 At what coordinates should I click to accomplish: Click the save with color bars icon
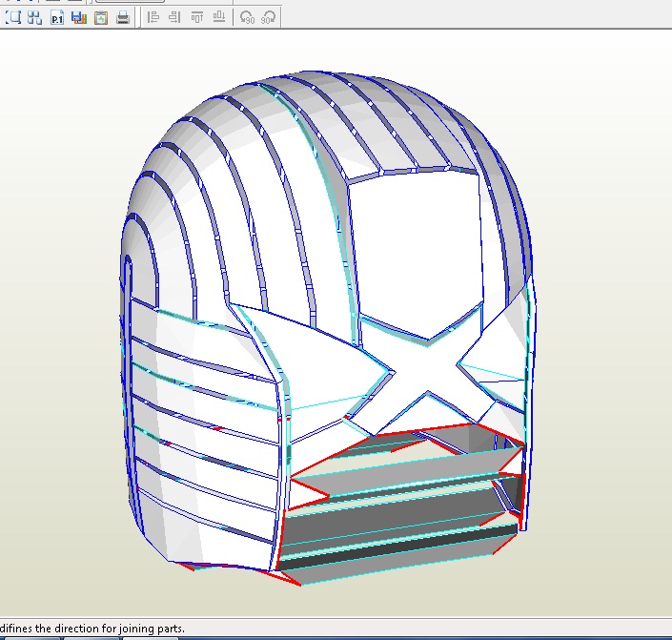point(79,17)
